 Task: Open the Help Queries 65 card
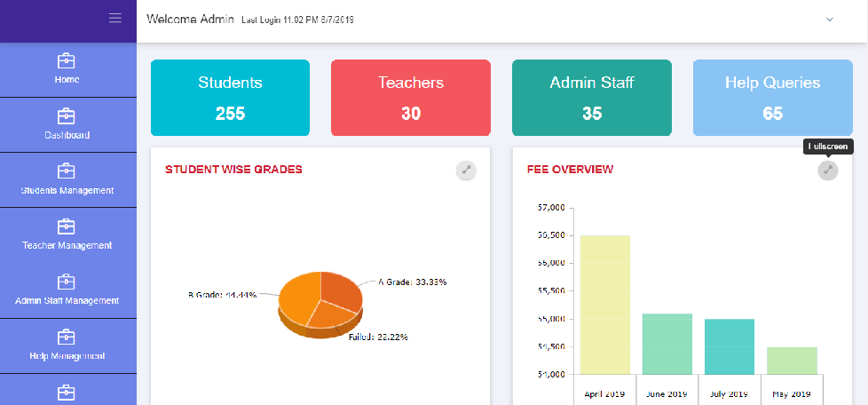[772, 98]
